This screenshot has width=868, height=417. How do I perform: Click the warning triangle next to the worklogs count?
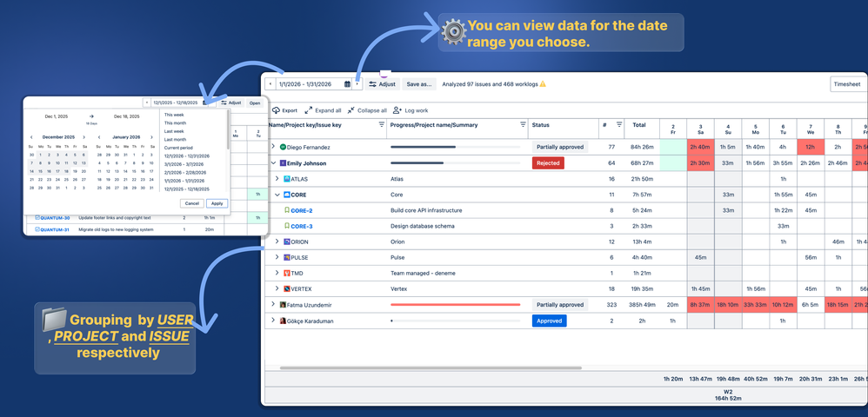click(543, 84)
